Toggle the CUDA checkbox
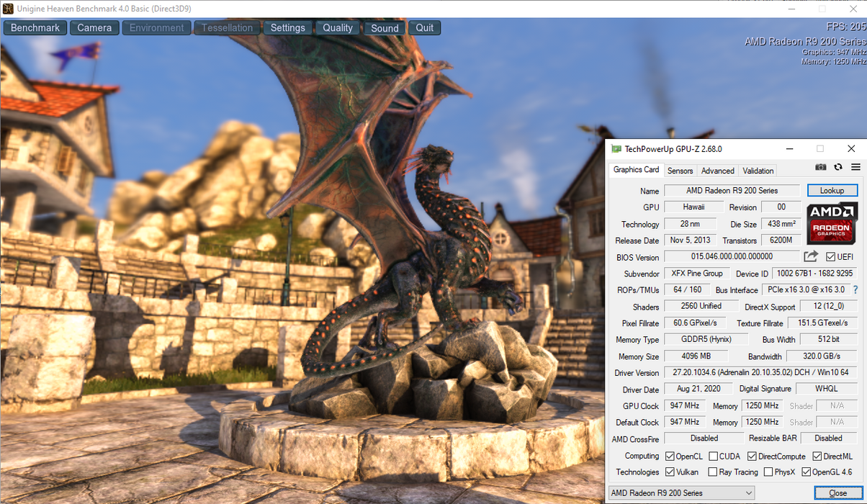 tap(713, 456)
